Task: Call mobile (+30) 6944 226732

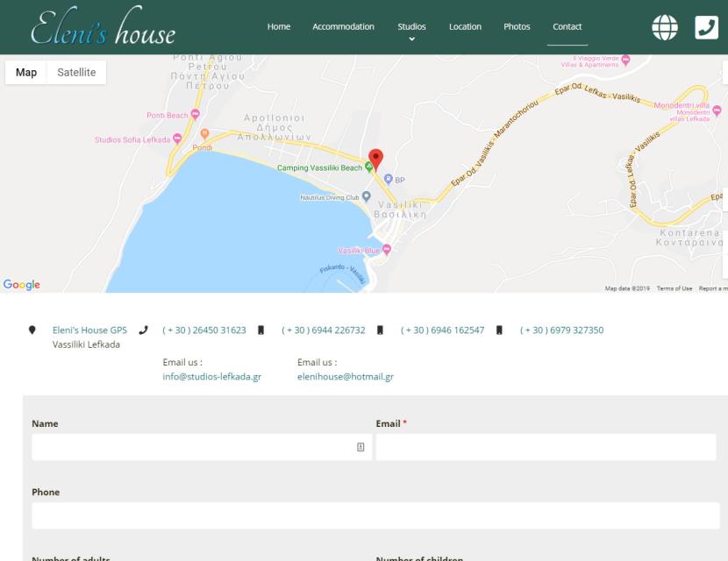Action: pos(323,330)
